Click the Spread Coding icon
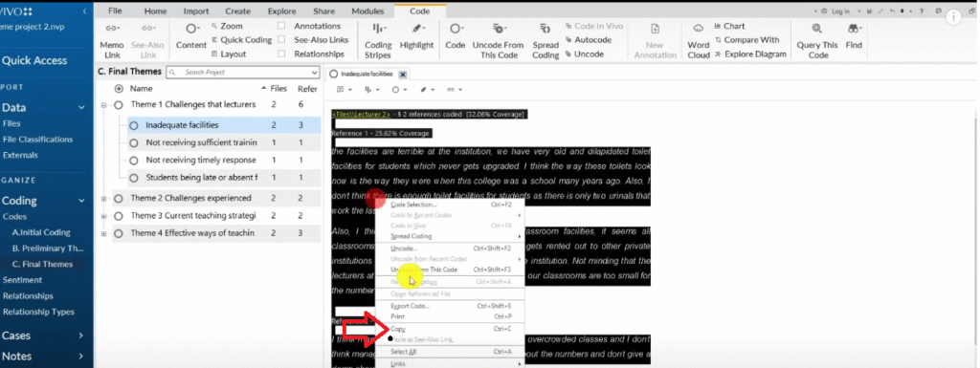 [545, 29]
